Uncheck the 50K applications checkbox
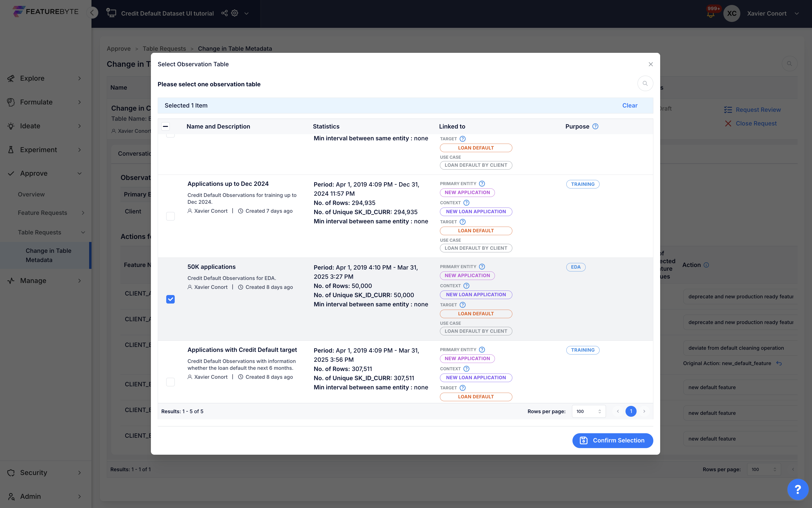Image resolution: width=812 pixels, height=508 pixels. tap(170, 299)
